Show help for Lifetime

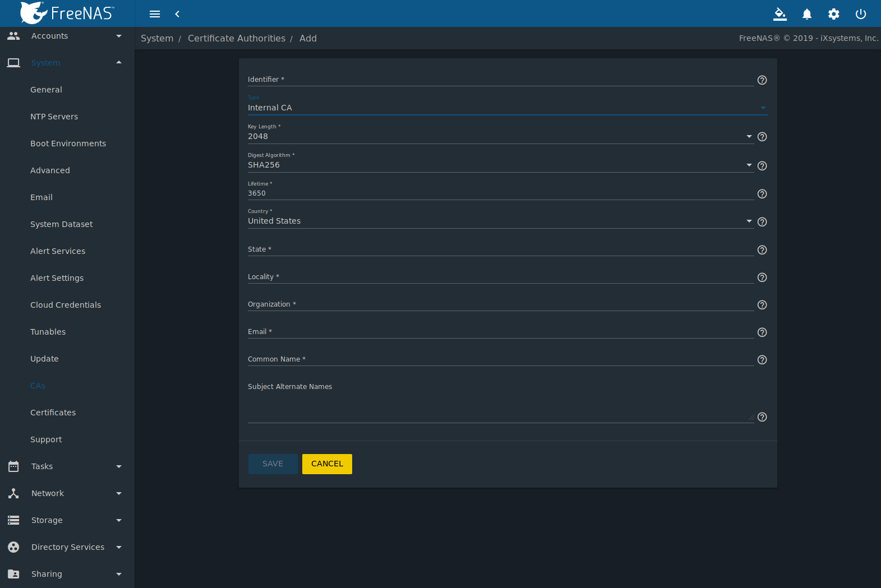click(x=762, y=194)
